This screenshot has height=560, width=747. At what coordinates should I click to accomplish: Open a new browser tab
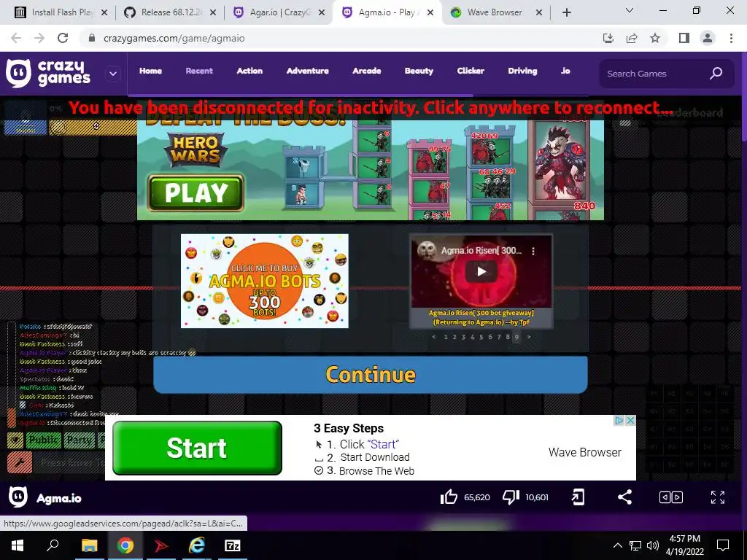[566, 12]
